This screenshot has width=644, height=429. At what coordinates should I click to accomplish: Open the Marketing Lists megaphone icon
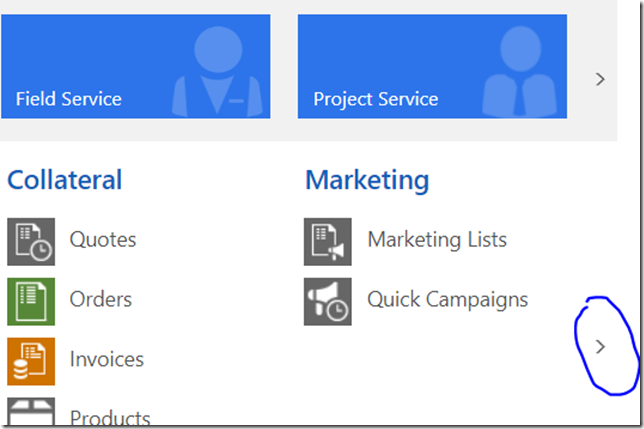coord(328,242)
